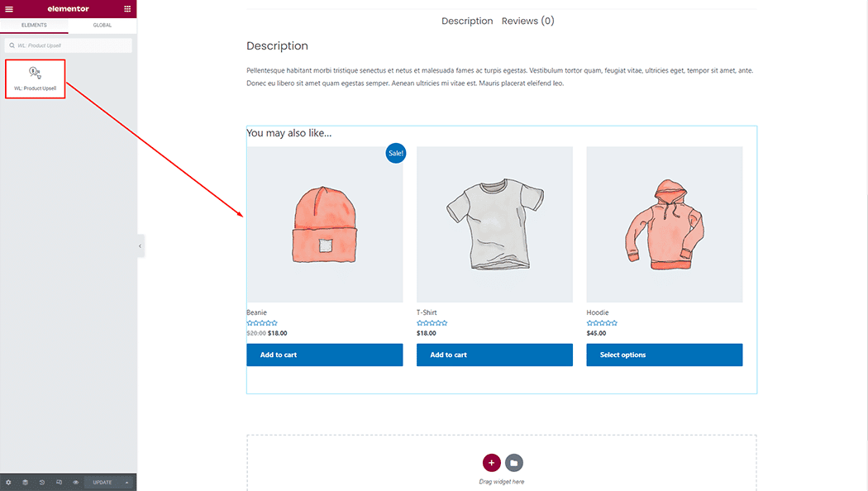Switch to the GLOBAL tab
Viewport: 868px width, 491px height.
click(x=102, y=25)
